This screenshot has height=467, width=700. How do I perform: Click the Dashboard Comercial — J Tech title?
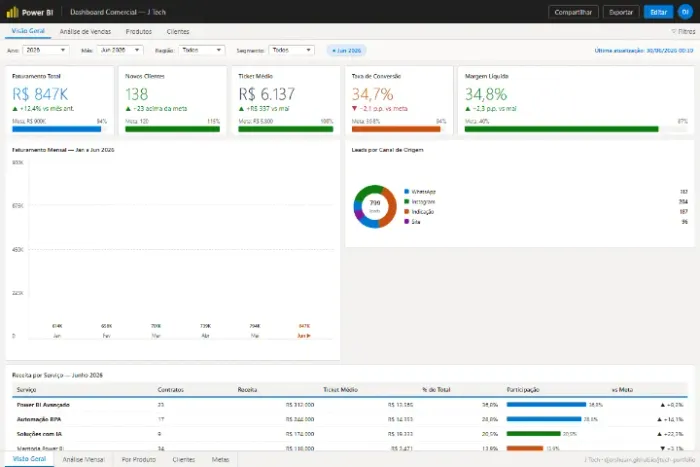tap(118, 12)
